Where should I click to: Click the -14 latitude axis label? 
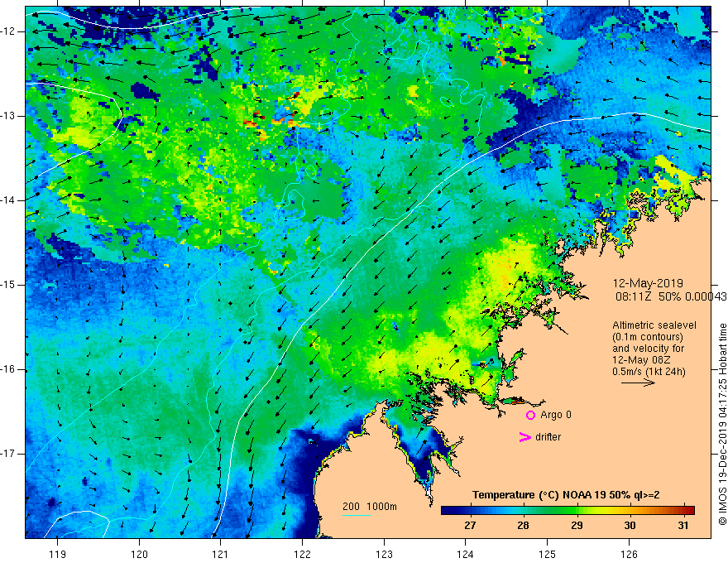9,200
